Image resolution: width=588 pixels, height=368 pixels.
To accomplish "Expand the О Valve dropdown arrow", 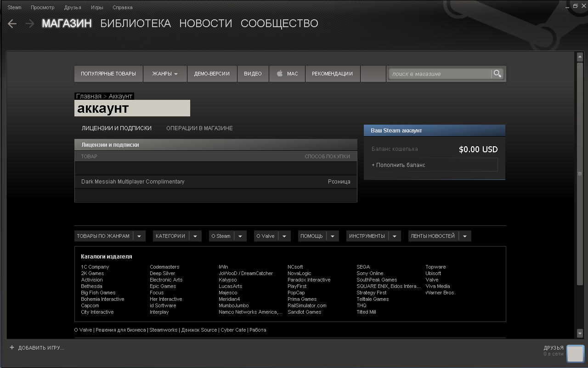I will pyautogui.click(x=285, y=236).
